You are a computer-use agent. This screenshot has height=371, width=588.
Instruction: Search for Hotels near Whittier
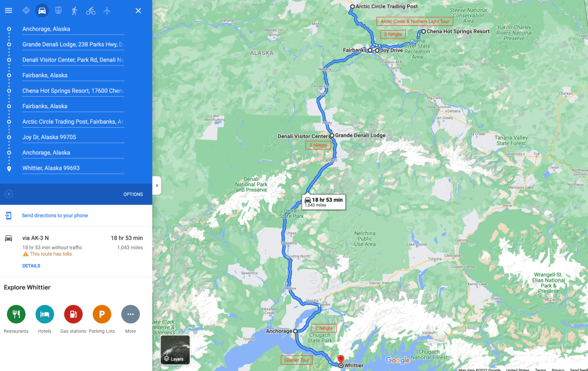pos(45,319)
